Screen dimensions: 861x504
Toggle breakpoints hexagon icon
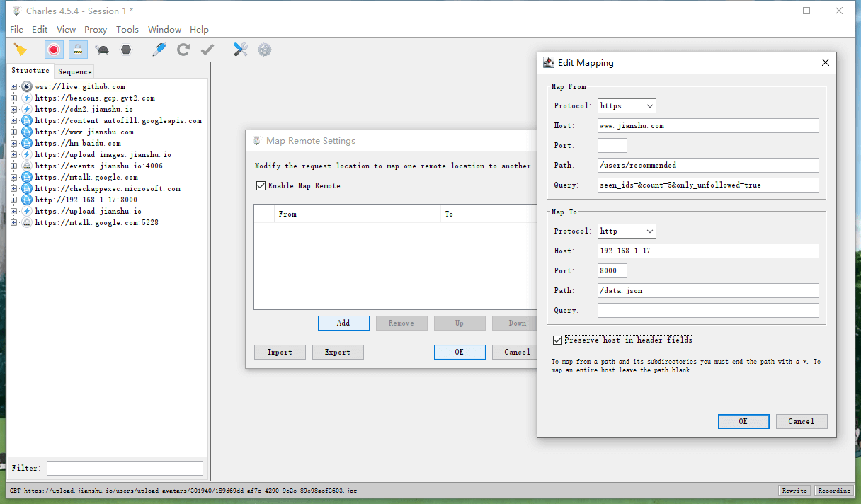(x=126, y=50)
